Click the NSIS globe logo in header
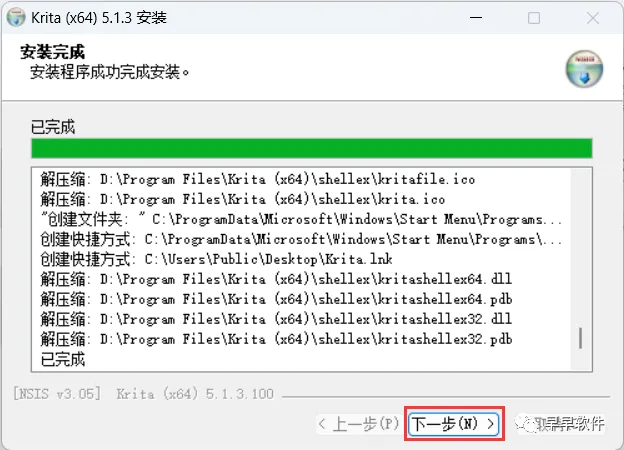 (584, 69)
